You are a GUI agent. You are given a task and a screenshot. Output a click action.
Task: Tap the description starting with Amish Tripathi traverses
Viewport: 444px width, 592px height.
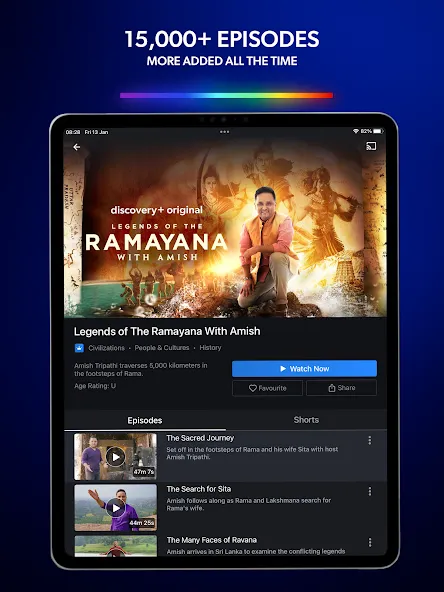pos(140,370)
